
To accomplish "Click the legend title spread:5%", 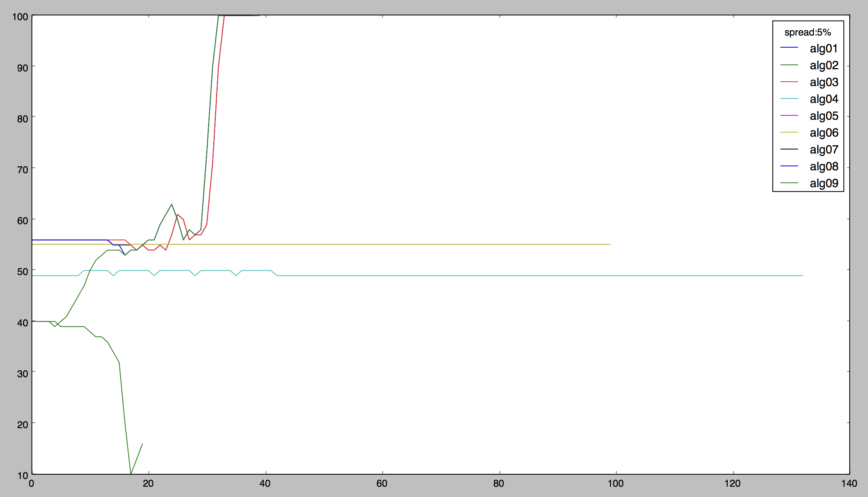I will click(808, 33).
